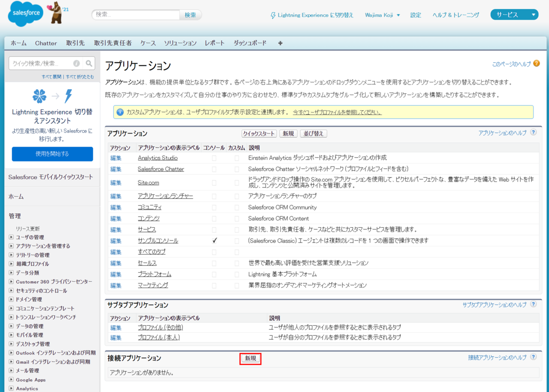
Task: Open the ケース tab
Action: (x=148, y=43)
